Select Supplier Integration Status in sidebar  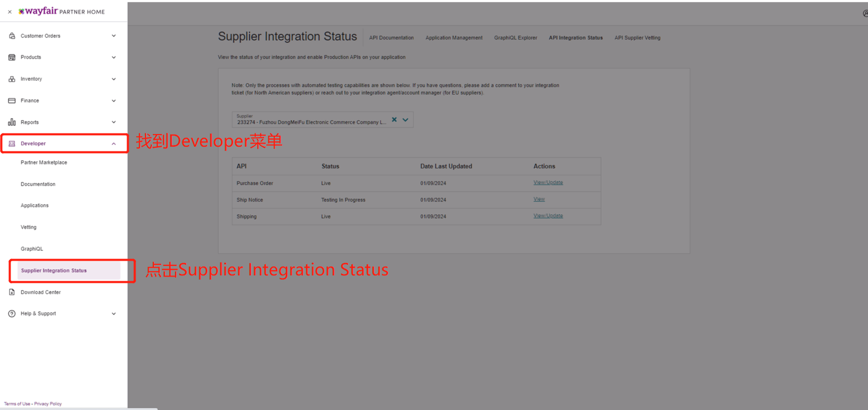(69, 271)
